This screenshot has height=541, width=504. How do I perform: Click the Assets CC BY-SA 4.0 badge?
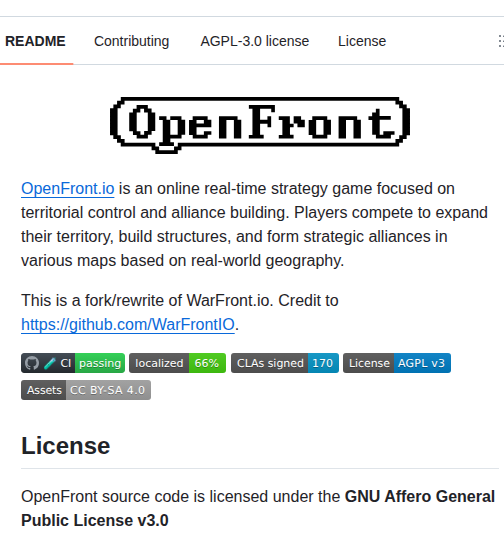86,390
